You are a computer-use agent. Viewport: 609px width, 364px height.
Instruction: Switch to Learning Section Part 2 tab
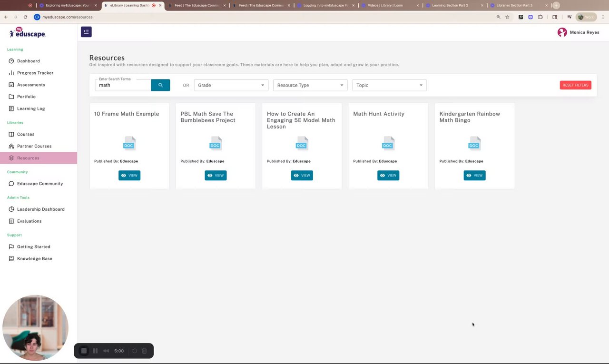point(454,5)
